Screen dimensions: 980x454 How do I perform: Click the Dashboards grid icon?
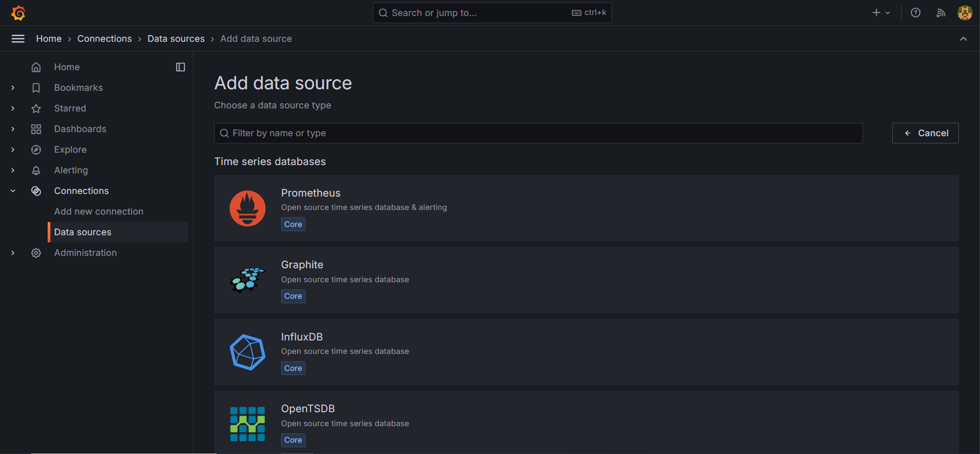click(36, 129)
